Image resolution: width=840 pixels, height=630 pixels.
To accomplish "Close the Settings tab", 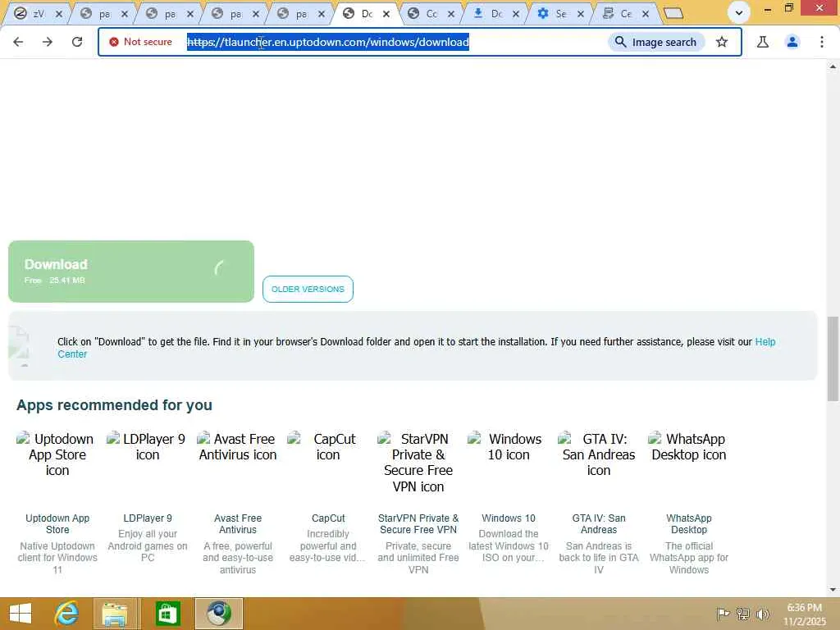I will pos(580,14).
